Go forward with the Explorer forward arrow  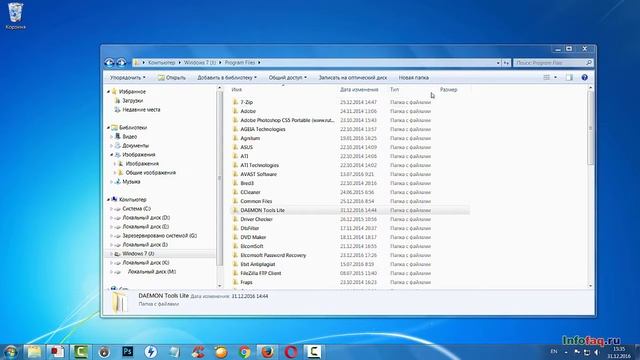pyautogui.click(x=121, y=63)
